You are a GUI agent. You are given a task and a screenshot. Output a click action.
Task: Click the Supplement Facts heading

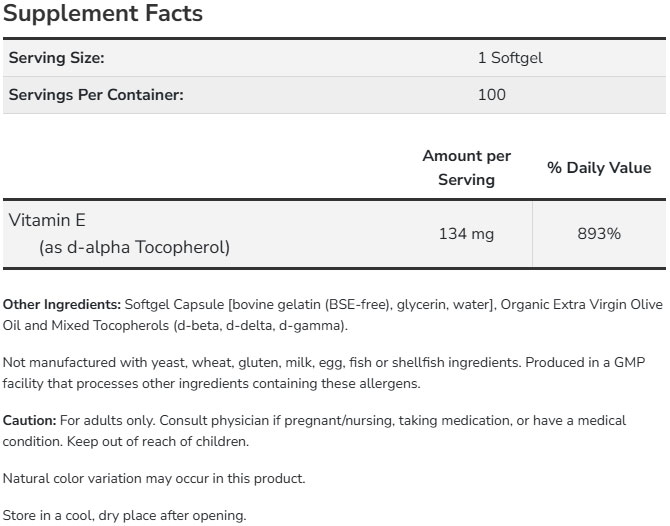[104, 14]
